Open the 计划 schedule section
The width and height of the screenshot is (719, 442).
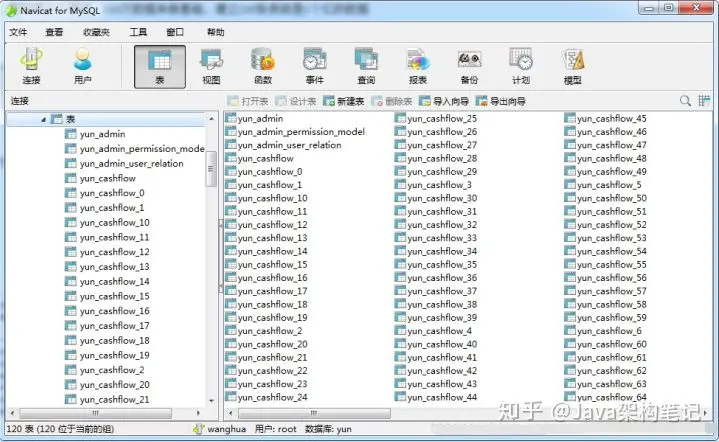[x=521, y=66]
